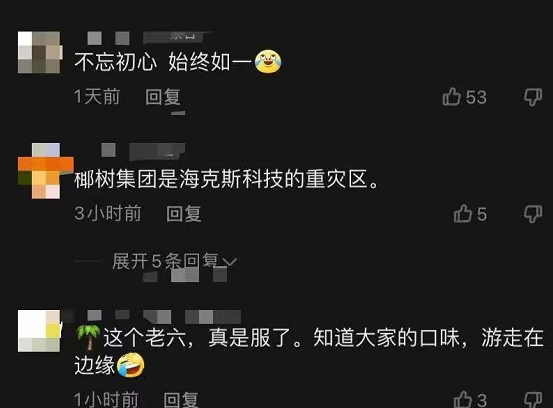
Task: Open the blurred username above 椰树集团 comment
Action: click(143, 150)
